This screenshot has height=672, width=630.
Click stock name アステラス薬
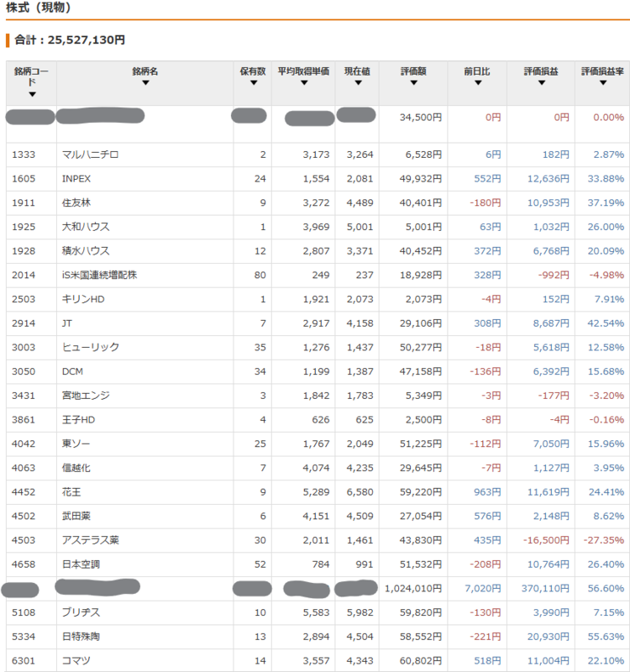[91, 540]
